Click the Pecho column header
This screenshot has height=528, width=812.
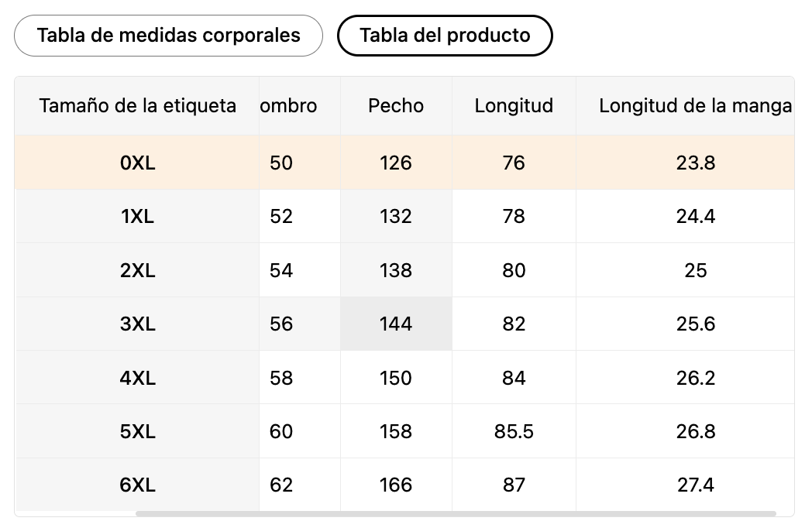pyautogui.click(x=396, y=105)
